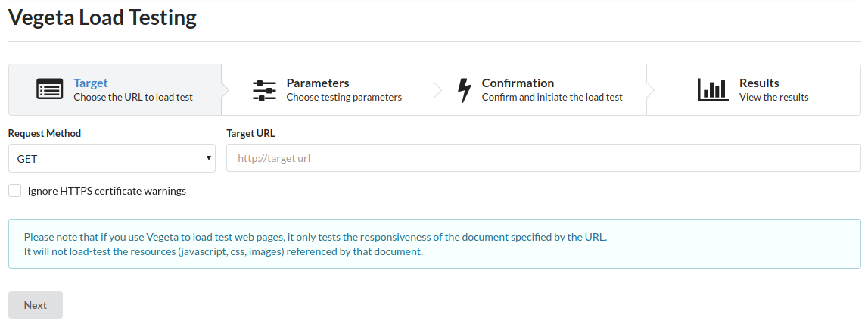The image size is (868, 327).
Task: Click the blue informational note box
Action: [434, 244]
